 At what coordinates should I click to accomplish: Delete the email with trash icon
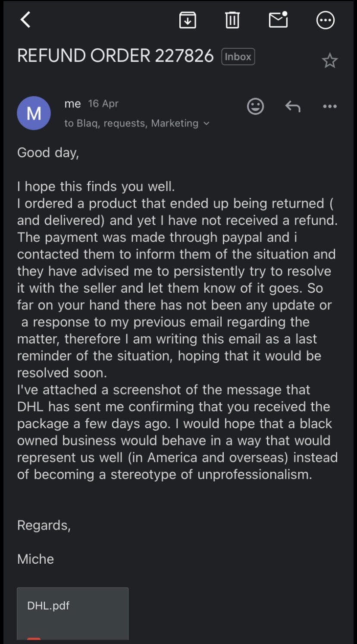tap(232, 20)
